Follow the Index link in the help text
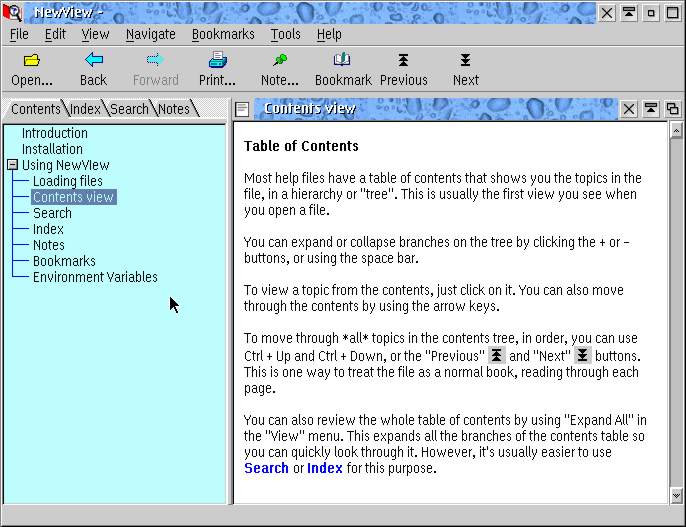The width and height of the screenshot is (686, 527). coord(325,468)
